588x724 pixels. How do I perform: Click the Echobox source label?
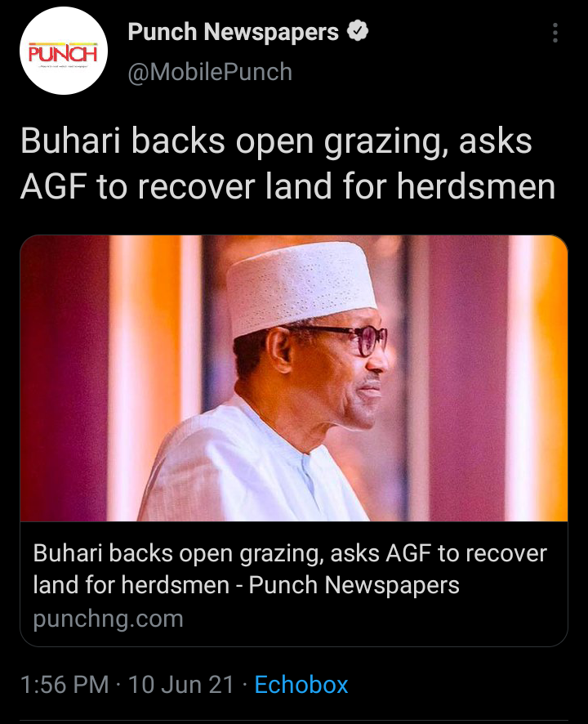301,684
